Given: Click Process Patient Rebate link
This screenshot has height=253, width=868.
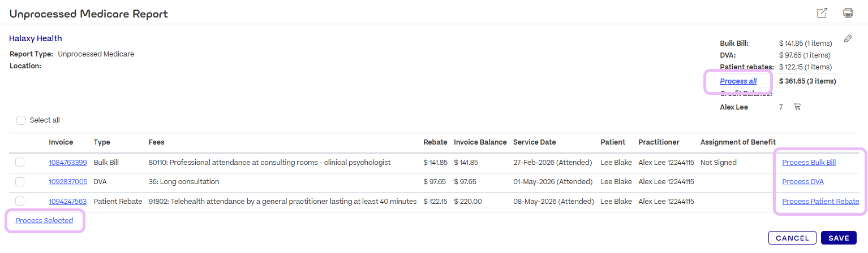Looking at the screenshot, I should click(820, 201).
